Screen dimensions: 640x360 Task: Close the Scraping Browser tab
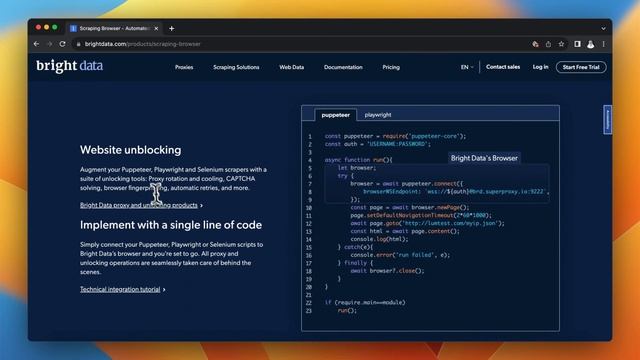click(156, 29)
